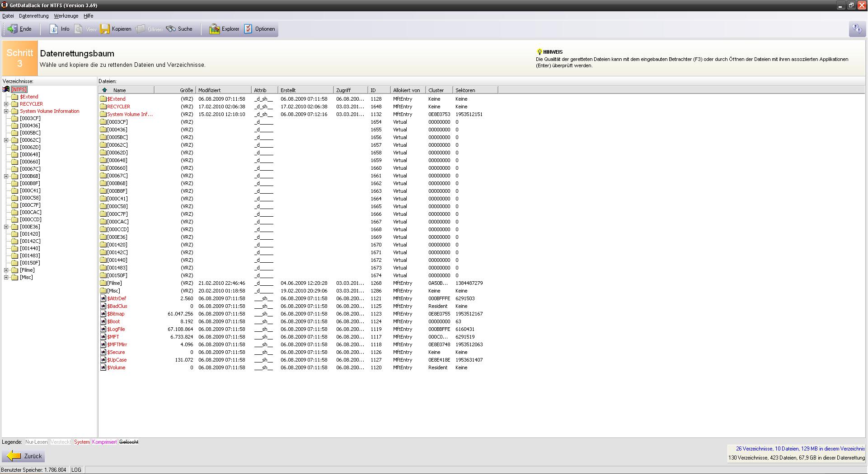
Task: Select [00150F] folder in the tree
Action: (x=30, y=263)
